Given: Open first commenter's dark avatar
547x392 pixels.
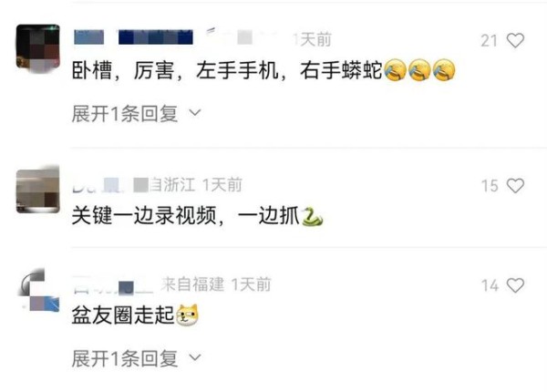Looking at the screenshot, I should tap(37, 47).
